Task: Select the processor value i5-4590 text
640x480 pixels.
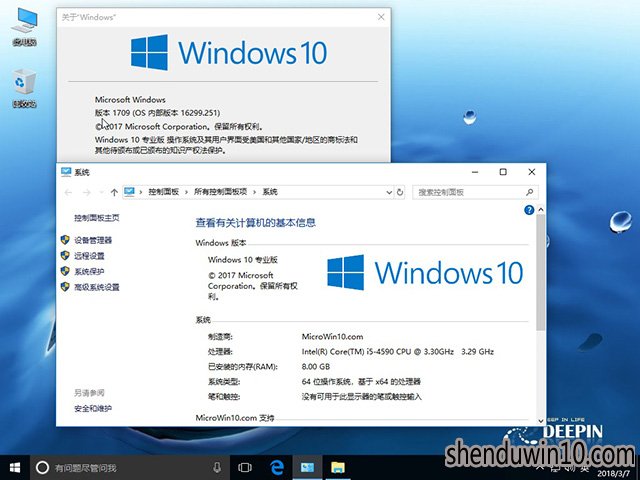Action: [x=398, y=351]
